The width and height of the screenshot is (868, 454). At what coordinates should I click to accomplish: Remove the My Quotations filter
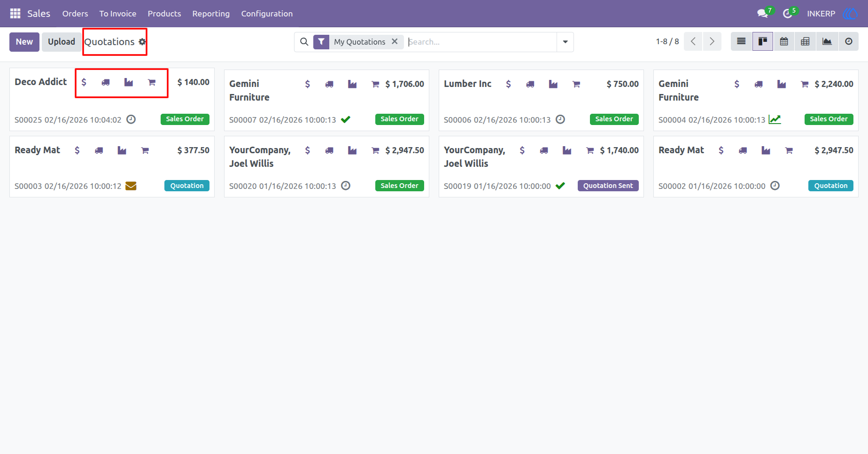click(395, 41)
